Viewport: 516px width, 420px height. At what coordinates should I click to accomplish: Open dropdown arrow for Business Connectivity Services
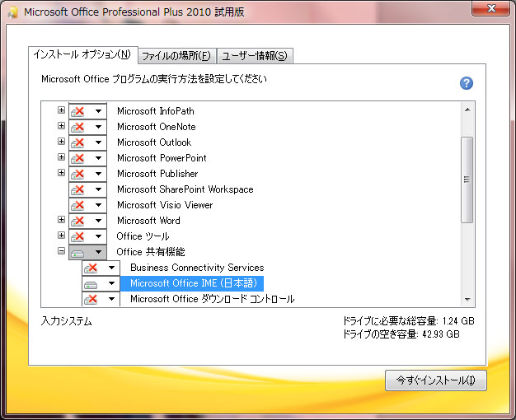[x=111, y=268]
